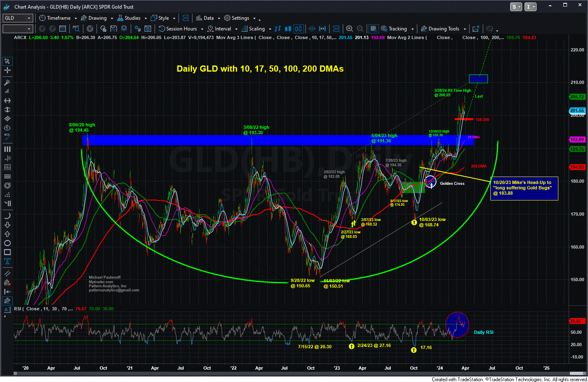Expand the Studies dropdown arrow
The image size is (588, 382).
(x=145, y=19)
